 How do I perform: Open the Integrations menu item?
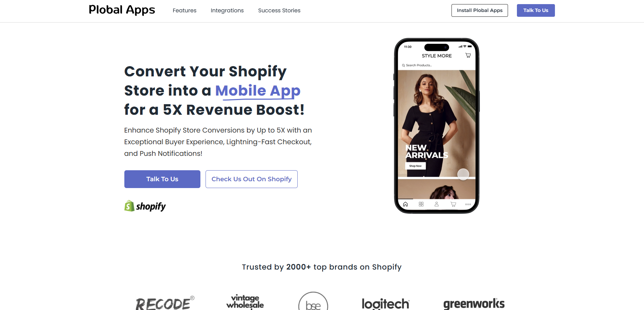tap(227, 10)
